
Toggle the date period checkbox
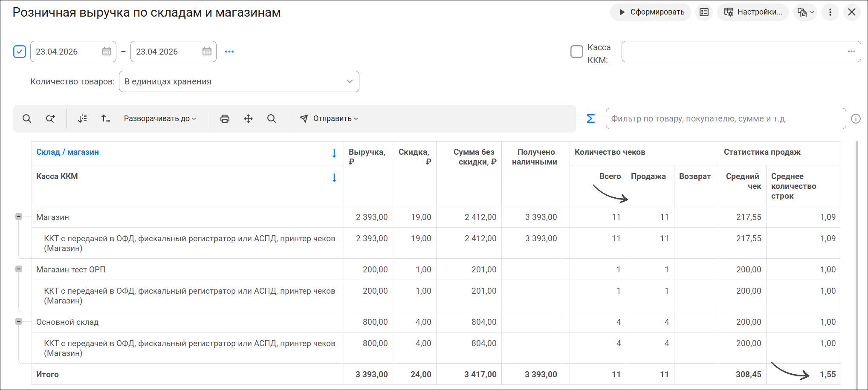(20, 52)
